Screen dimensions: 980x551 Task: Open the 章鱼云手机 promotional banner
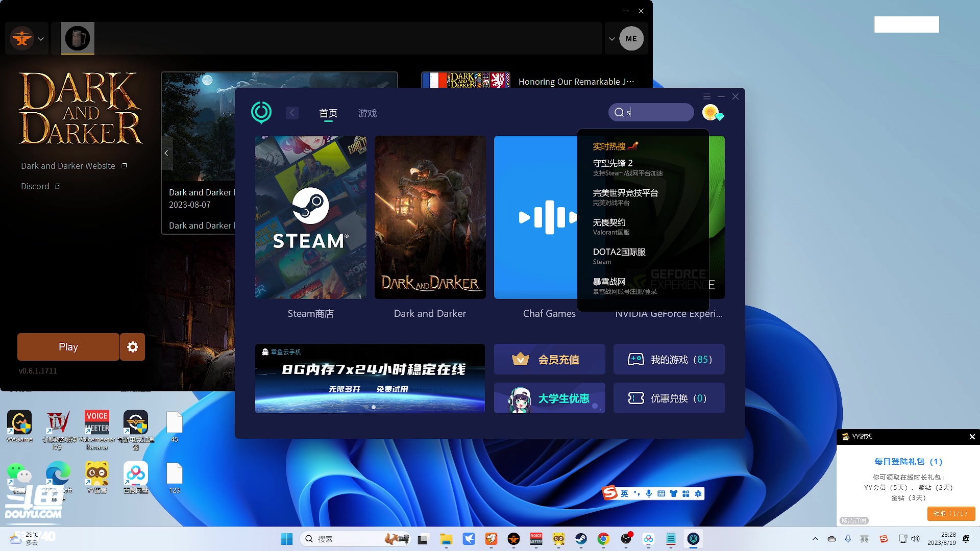(x=370, y=379)
